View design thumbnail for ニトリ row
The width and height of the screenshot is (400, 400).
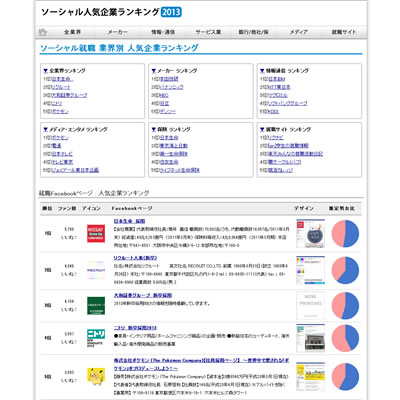[x=310, y=338]
